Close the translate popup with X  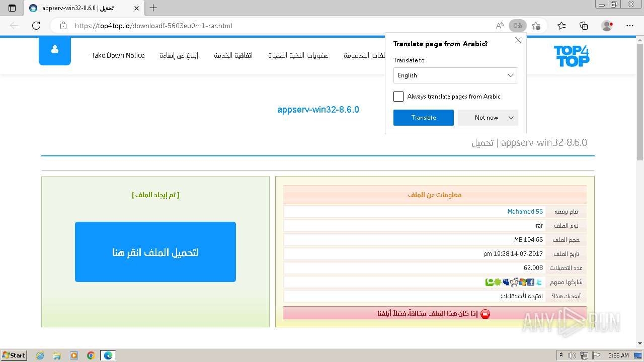[518, 40]
